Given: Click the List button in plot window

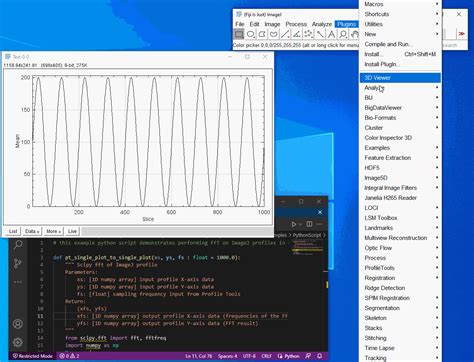Looking at the screenshot, I should point(13,231).
